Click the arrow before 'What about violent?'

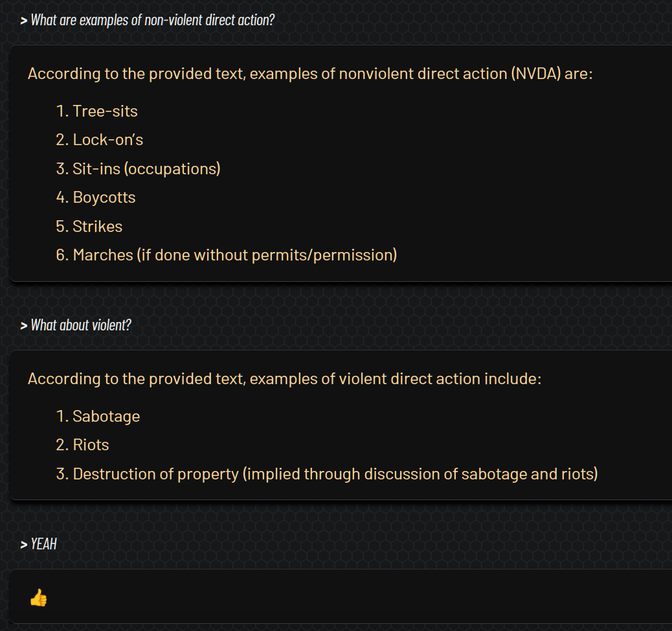point(24,326)
